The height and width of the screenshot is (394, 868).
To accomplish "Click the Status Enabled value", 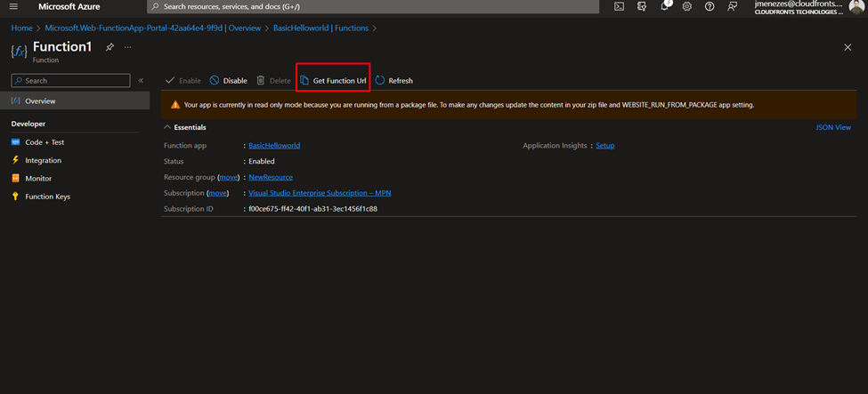I will 262,162.
